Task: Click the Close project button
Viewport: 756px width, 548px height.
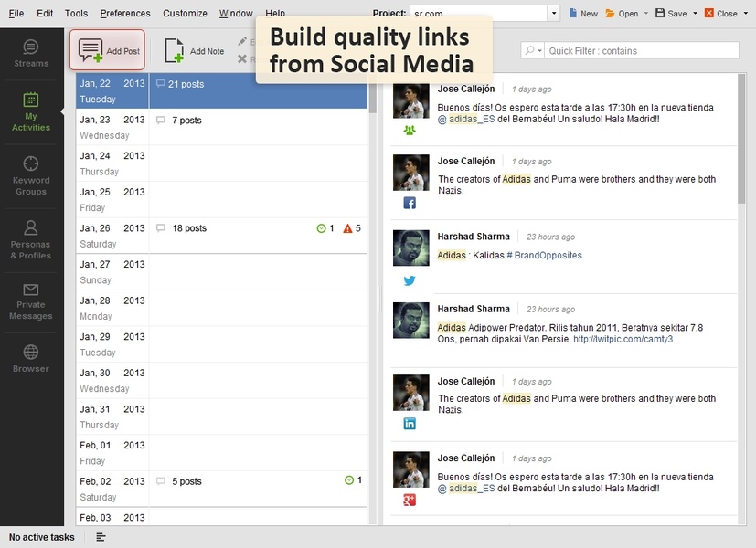Action: coord(720,13)
